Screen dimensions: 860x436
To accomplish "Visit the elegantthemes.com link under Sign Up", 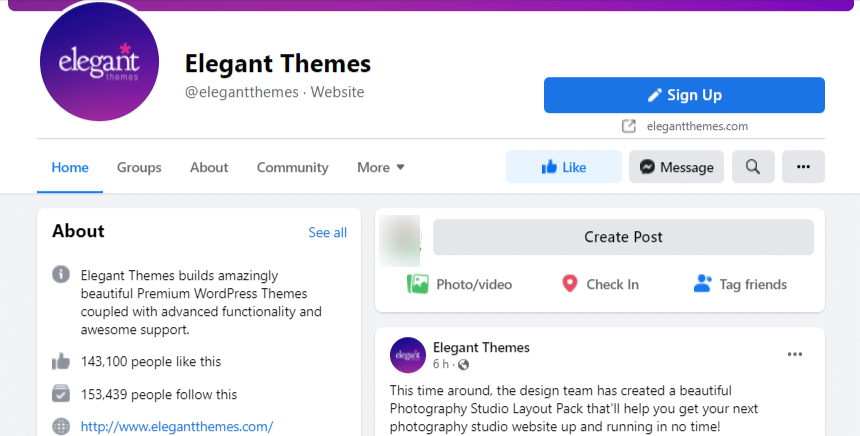I will [x=697, y=126].
